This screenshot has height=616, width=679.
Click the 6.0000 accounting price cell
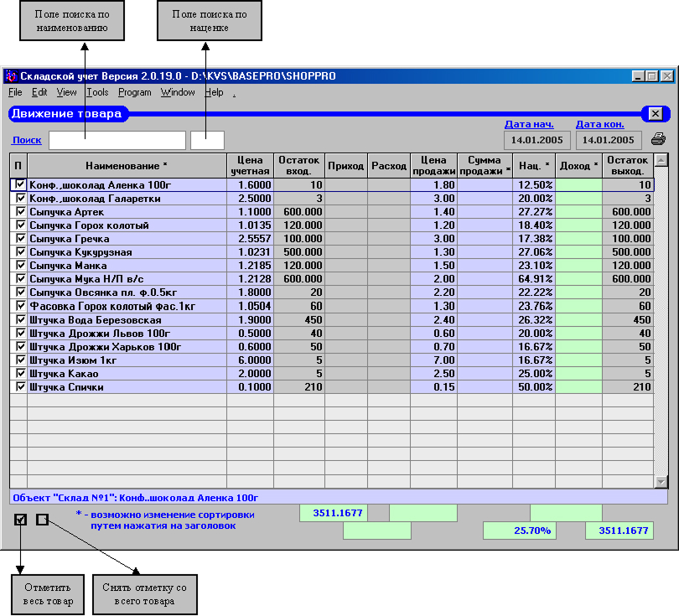coord(250,360)
